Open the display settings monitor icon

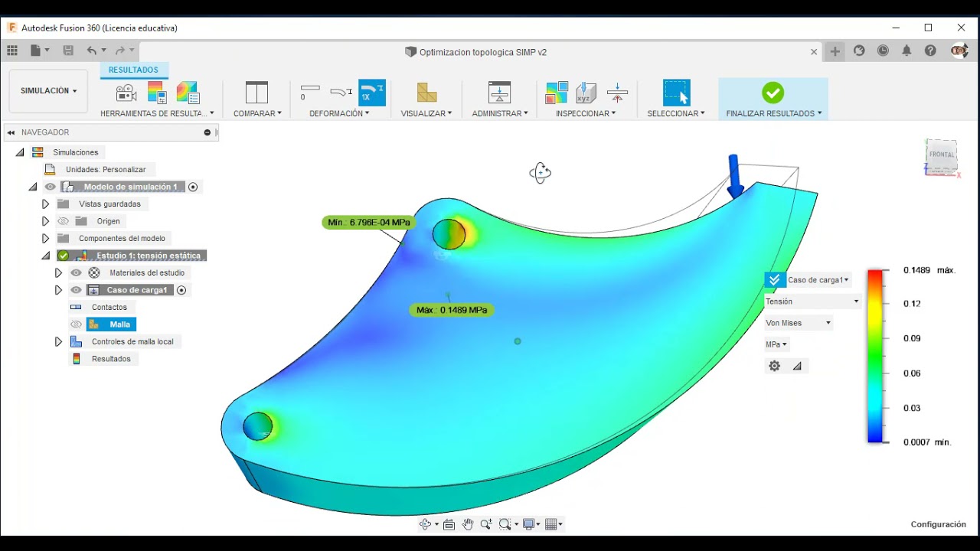[529, 524]
